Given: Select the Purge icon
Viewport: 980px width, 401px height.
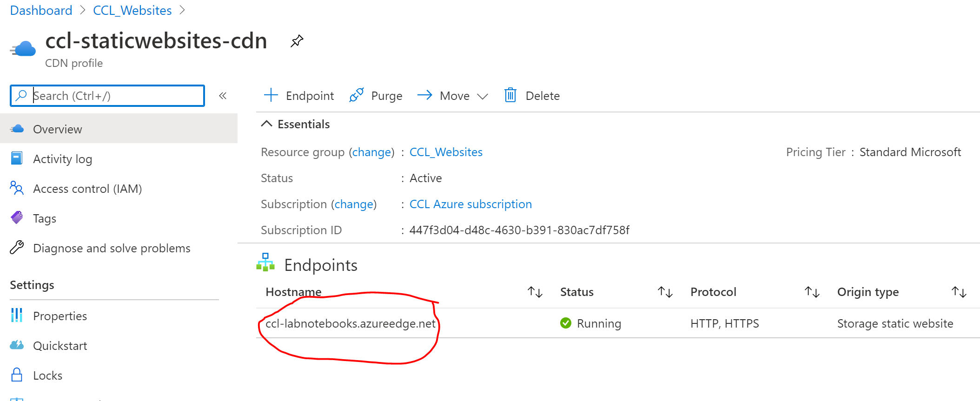Looking at the screenshot, I should (357, 95).
